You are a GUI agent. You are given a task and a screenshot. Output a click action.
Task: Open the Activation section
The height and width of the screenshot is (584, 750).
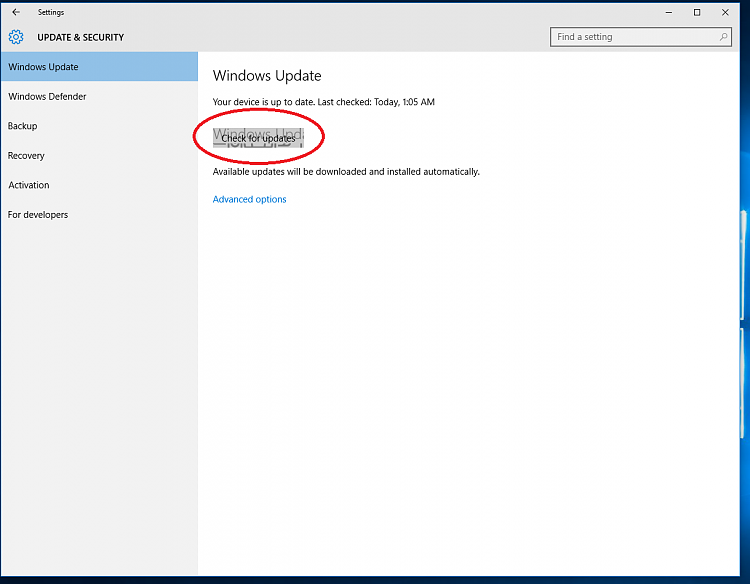click(x=99, y=185)
